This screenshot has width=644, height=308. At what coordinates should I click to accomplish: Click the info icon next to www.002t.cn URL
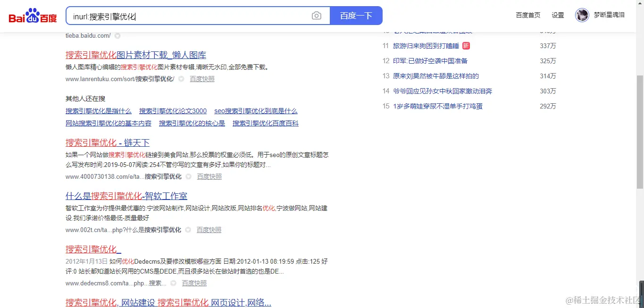click(x=188, y=230)
